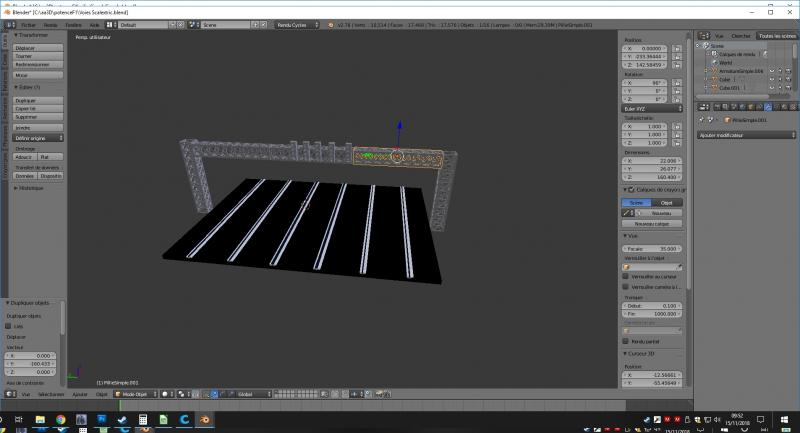Viewport: 800px width, 433px height.
Task: Click the viewport shading sphere icon
Action: pyautogui.click(x=165, y=394)
